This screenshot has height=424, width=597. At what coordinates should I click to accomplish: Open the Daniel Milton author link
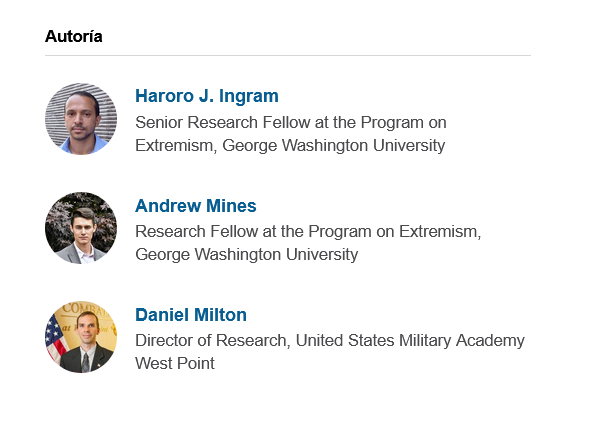point(191,315)
